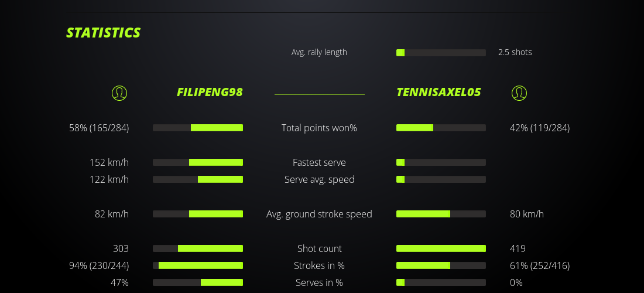Click the STATISTICS heading
This screenshot has width=644, height=293.
[104, 33]
